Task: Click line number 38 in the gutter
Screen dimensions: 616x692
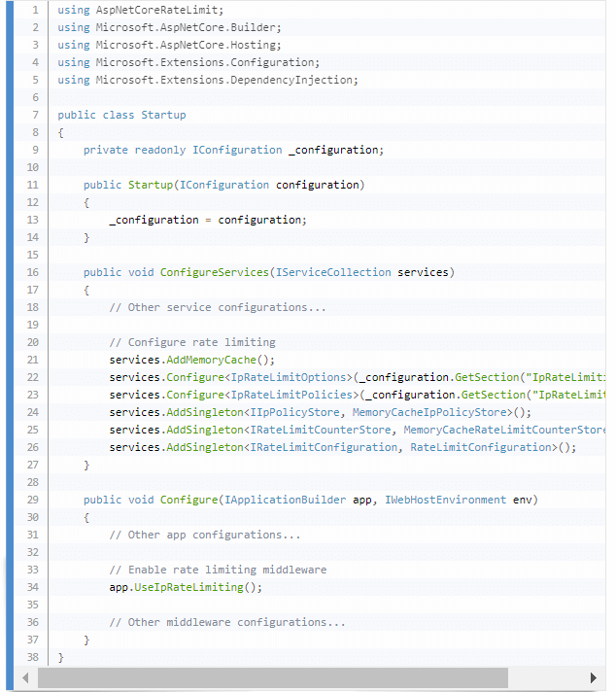Action: 32,657
